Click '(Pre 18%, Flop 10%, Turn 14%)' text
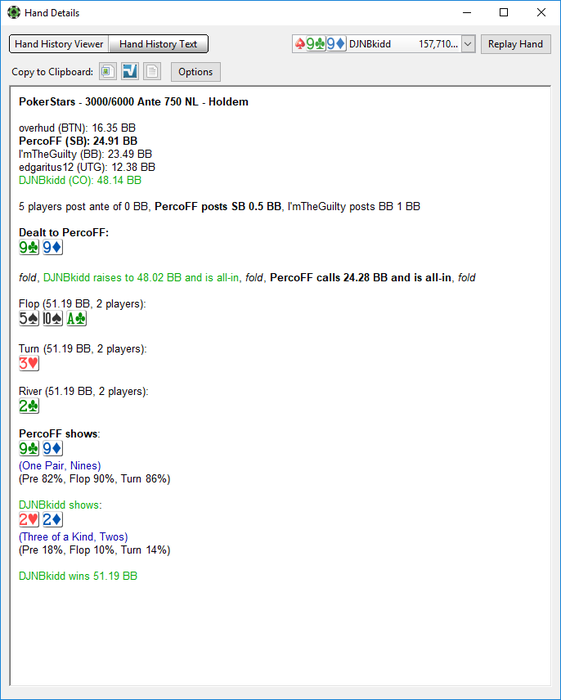The width and height of the screenshot is (561, 700). pos(95,550)
